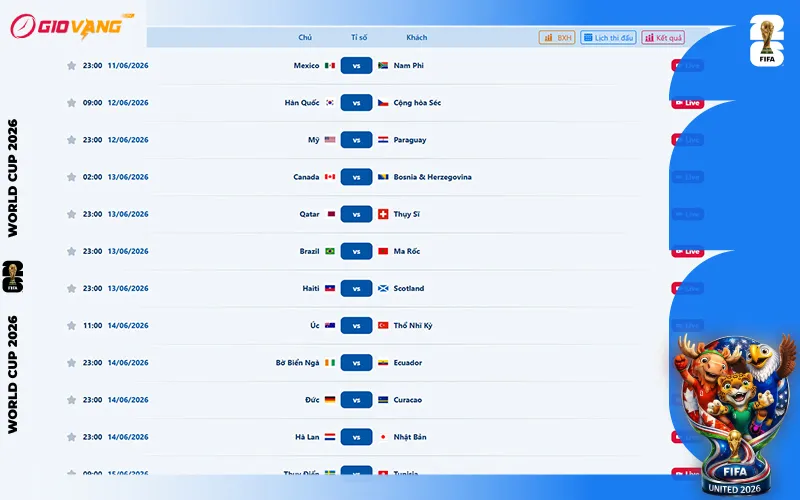This screenshot has height=500, width=800.
Task: Click the vs button for Canada match
Action: [356, 177]
